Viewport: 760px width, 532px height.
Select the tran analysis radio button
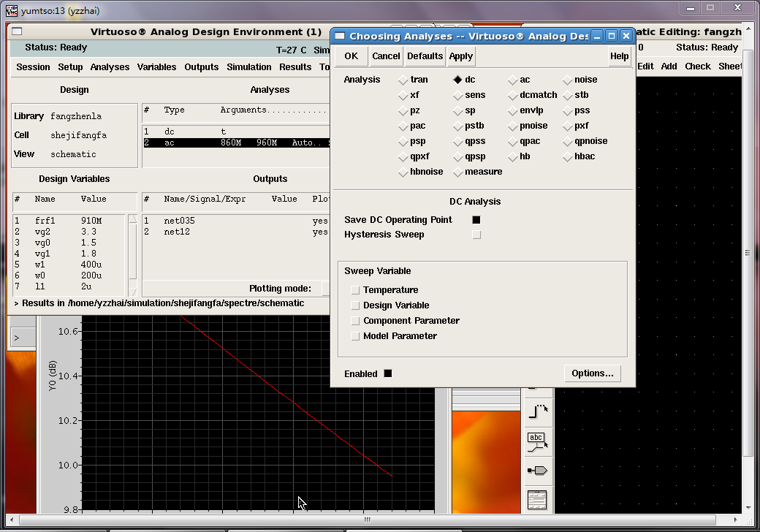[x=403, y=80]
